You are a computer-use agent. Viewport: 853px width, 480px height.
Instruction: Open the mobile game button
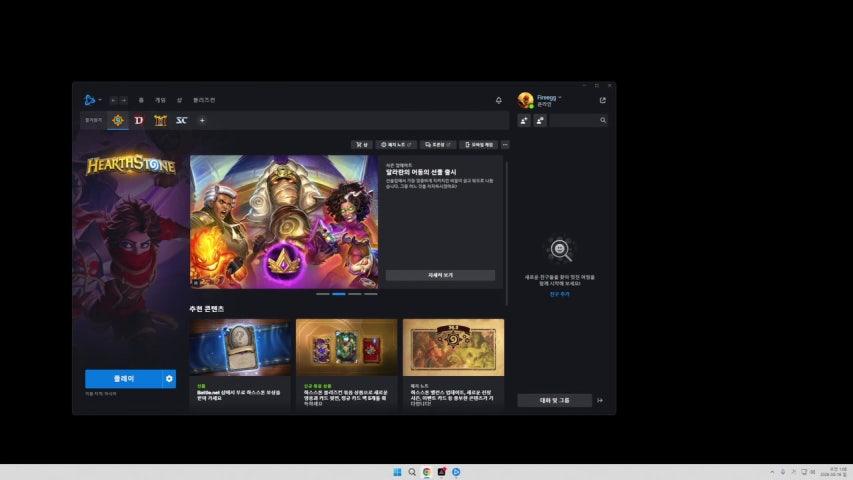(479, 145)
